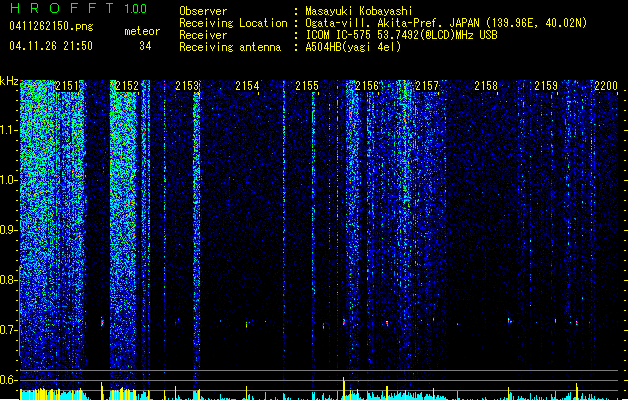Screen dimensions: 629x400
Task: Click the 2157 time marker
Action: [427, 86]
